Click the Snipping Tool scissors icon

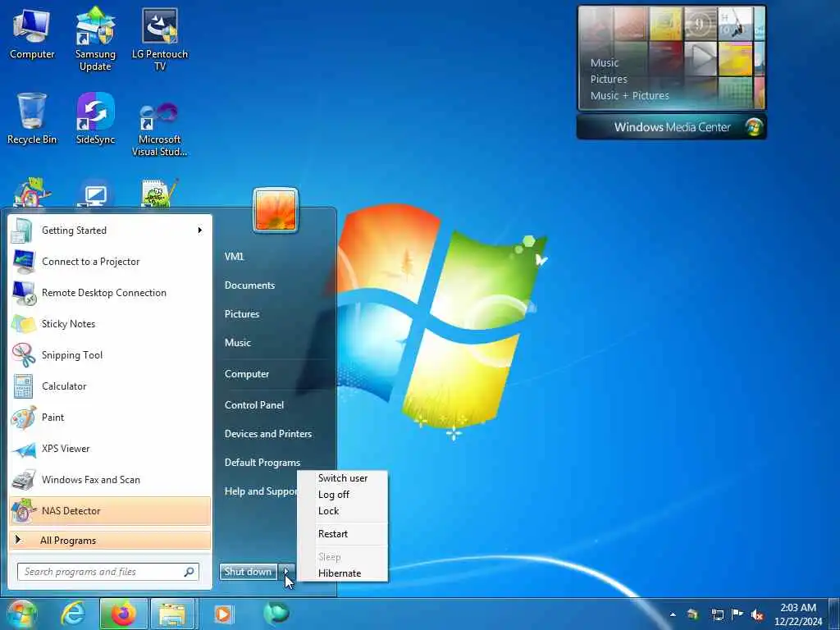[x=24, y=354]
